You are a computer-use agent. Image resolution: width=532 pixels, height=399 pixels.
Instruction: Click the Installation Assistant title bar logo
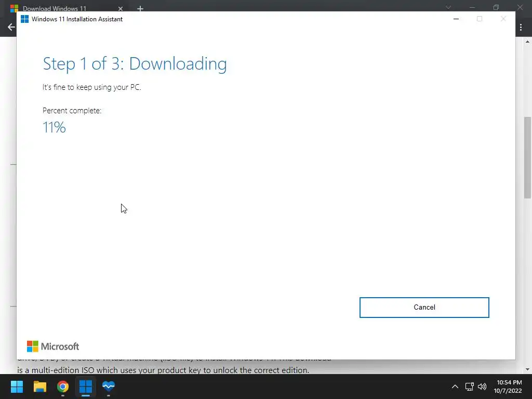[24, 19]
